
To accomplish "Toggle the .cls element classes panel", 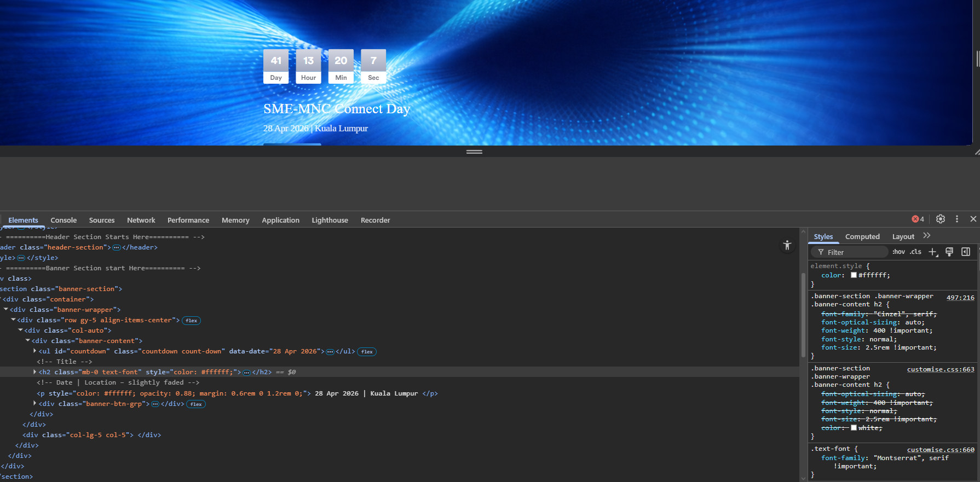I will click(x=915, y=252).
